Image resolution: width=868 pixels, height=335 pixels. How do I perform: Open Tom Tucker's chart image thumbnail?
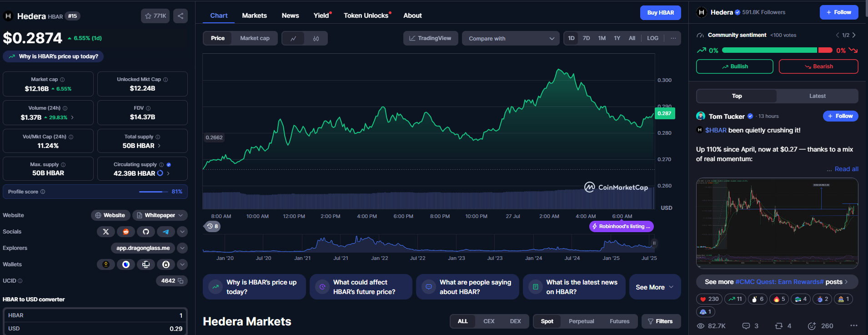point(777,223)
